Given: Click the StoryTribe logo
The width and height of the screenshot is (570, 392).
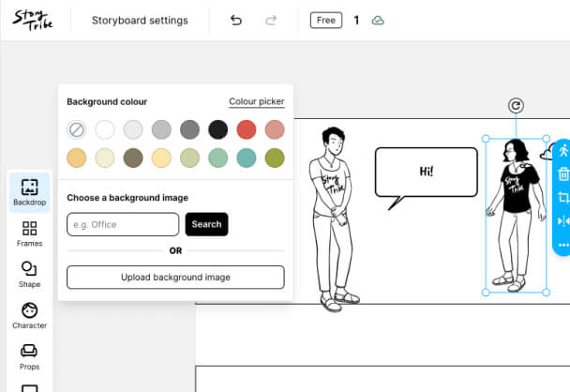Looking at the screenshot, I should click(33, 20).
